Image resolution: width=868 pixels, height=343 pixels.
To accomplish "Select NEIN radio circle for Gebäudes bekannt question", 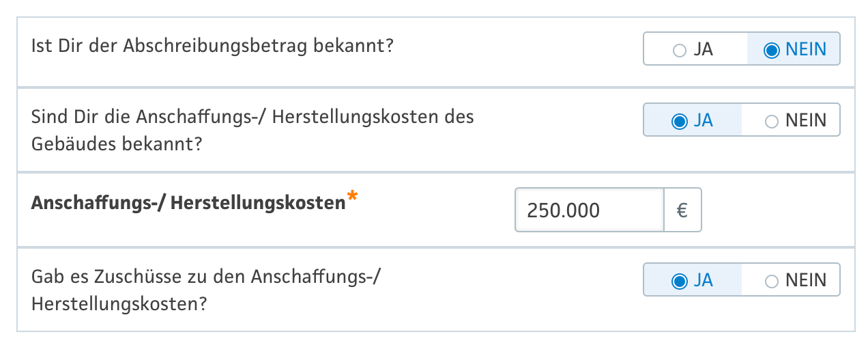I will click(x=772, y=122).
